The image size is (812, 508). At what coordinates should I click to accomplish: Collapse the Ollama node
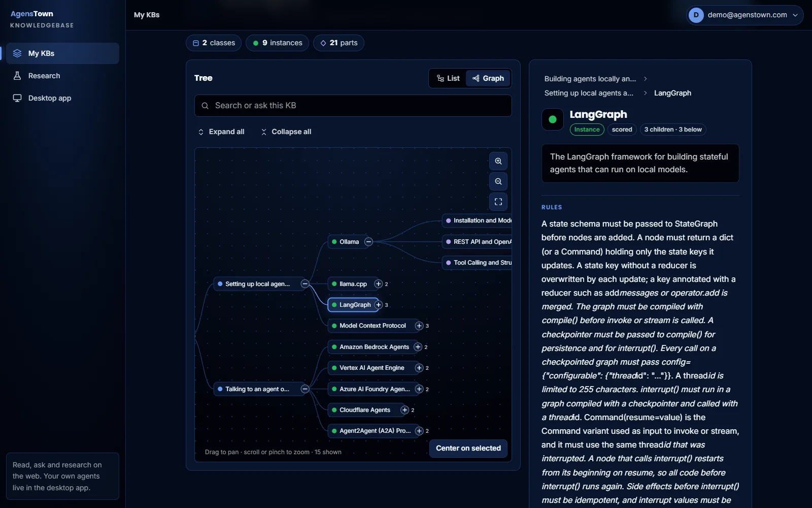(x=369, y=242)
